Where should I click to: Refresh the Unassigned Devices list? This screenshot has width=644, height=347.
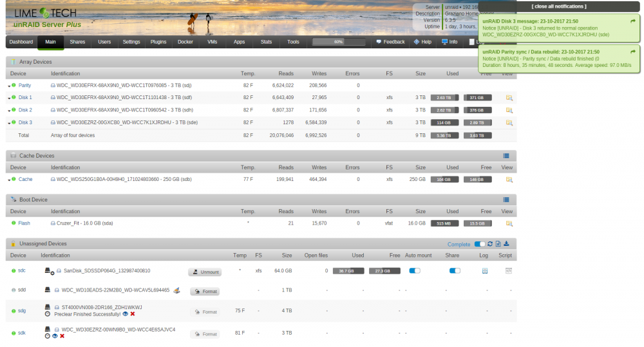coord(490,244)
